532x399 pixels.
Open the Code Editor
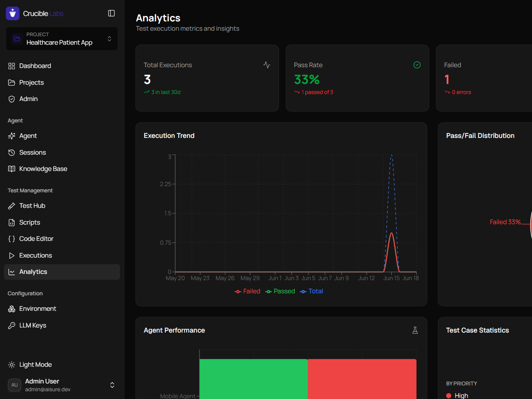click(x=62, y=239)
